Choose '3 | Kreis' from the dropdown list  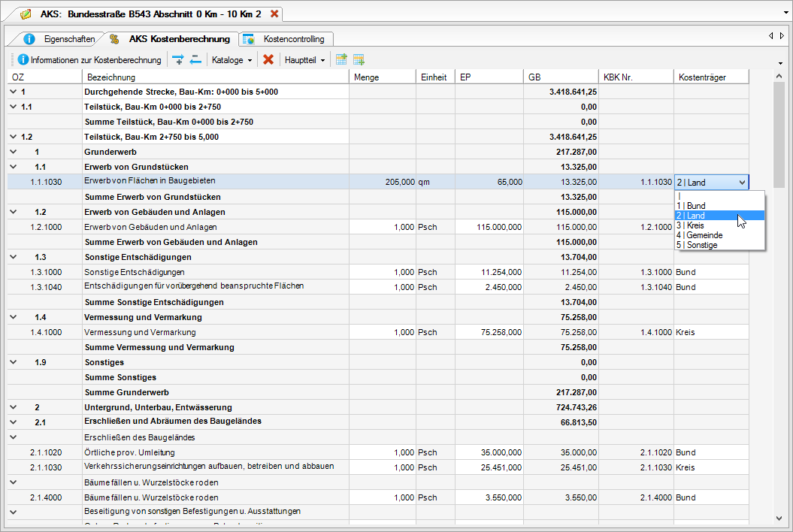coord(719,225)
